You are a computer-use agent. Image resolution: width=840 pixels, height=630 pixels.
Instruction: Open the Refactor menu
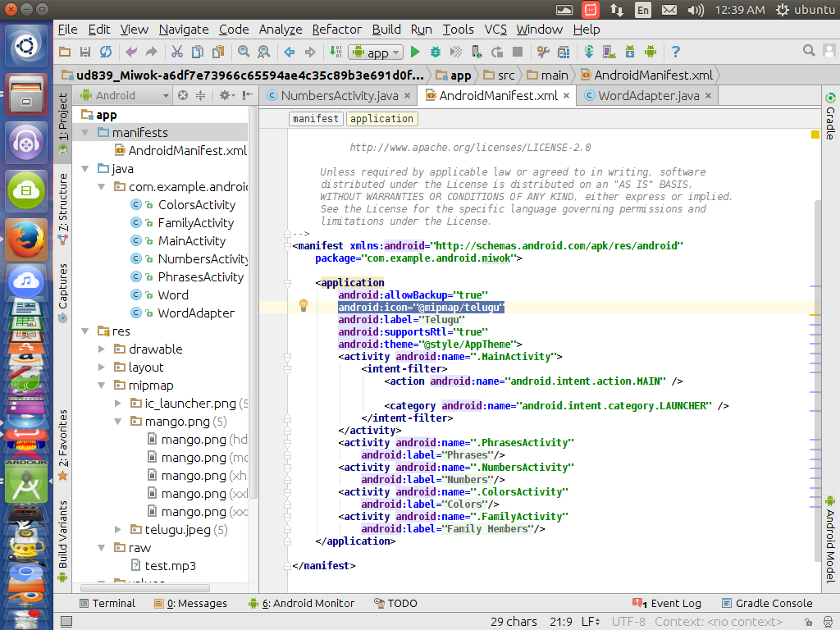click(336, 29)
